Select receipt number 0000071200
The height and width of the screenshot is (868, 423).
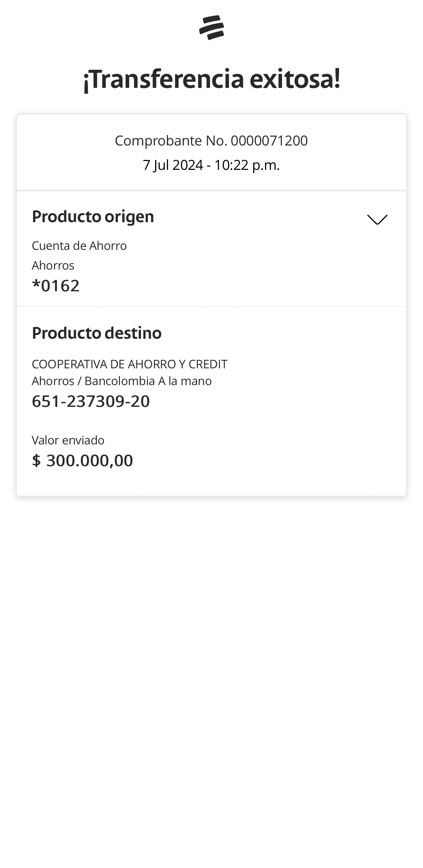pos(269,141)
